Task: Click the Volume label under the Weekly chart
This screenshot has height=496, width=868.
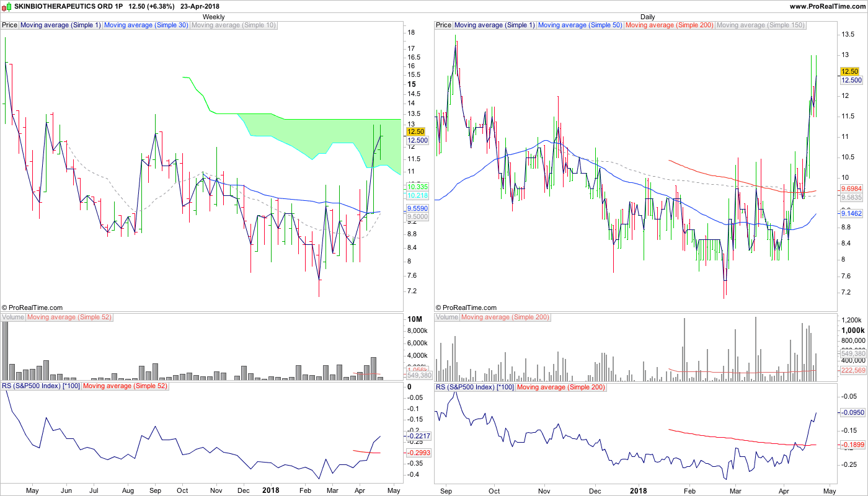Action: tap(13, 317)
